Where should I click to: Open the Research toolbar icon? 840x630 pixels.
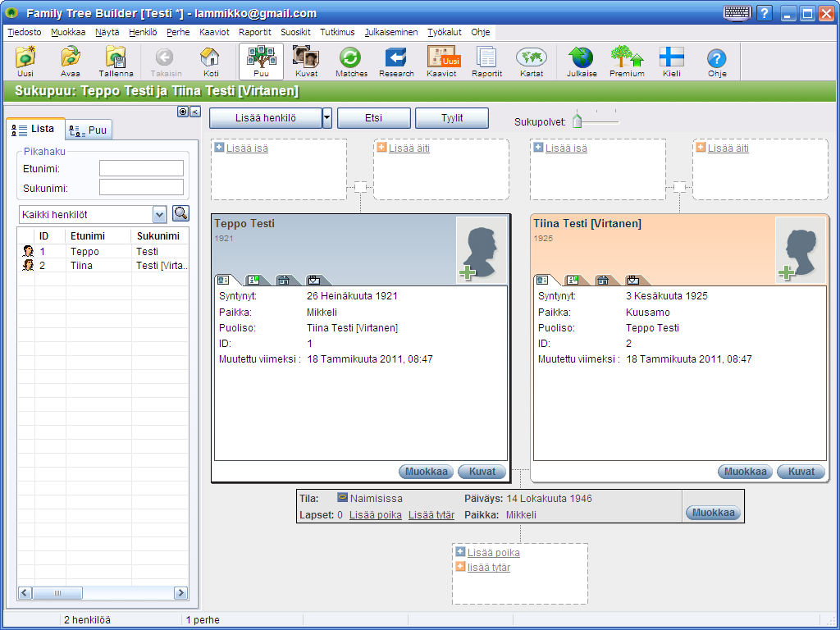[396, 62]
